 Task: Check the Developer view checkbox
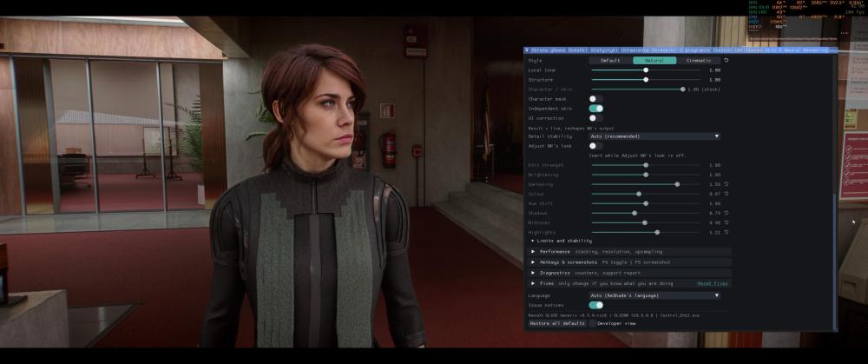(592, 323)
